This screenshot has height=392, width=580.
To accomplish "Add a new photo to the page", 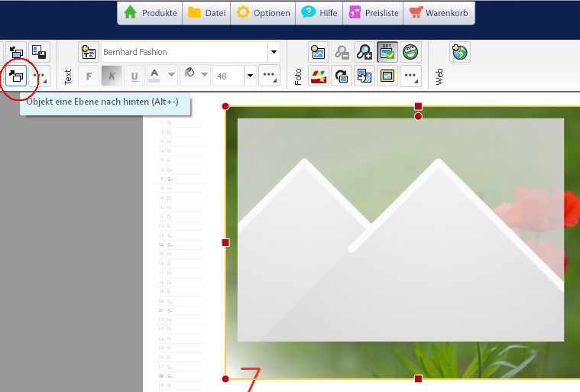I will [x=319, y=52].
